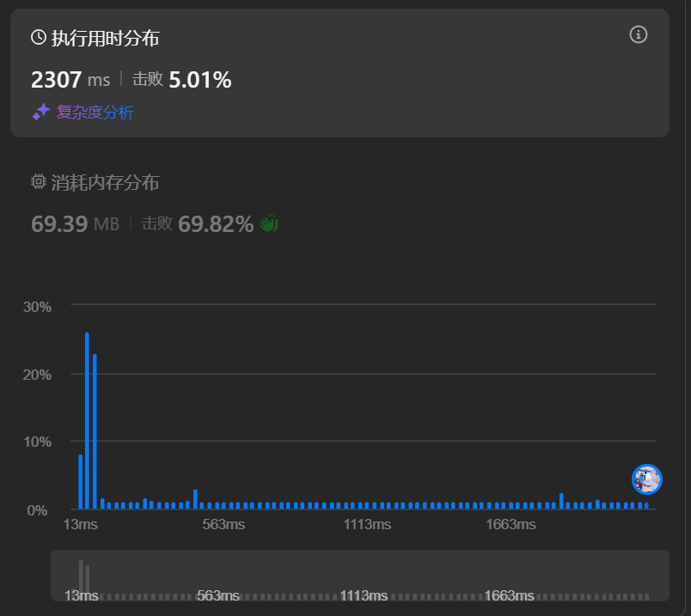Select the 执行用时分布 heading
This screenshot has width=691, height=616.
tap(105, 39)
